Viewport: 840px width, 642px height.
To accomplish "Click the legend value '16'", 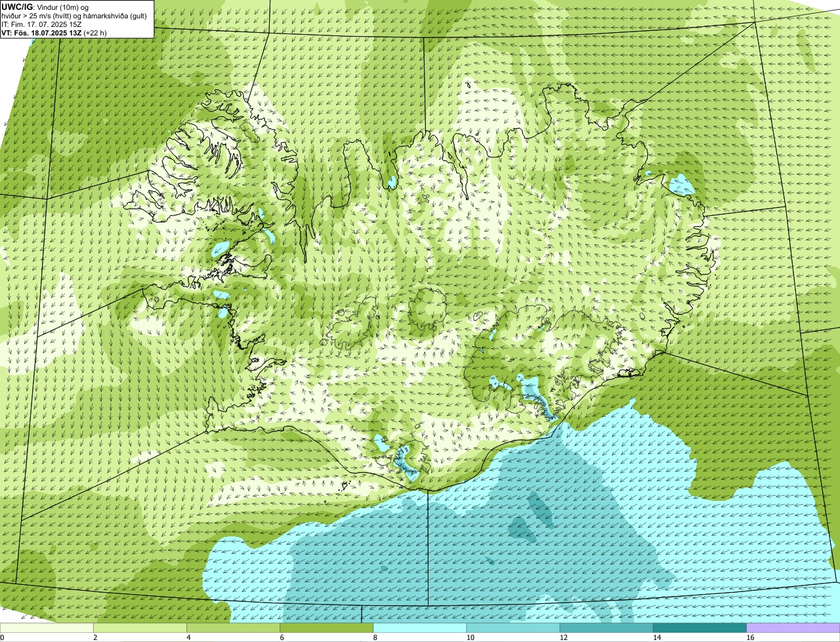I will coord(749,637).
